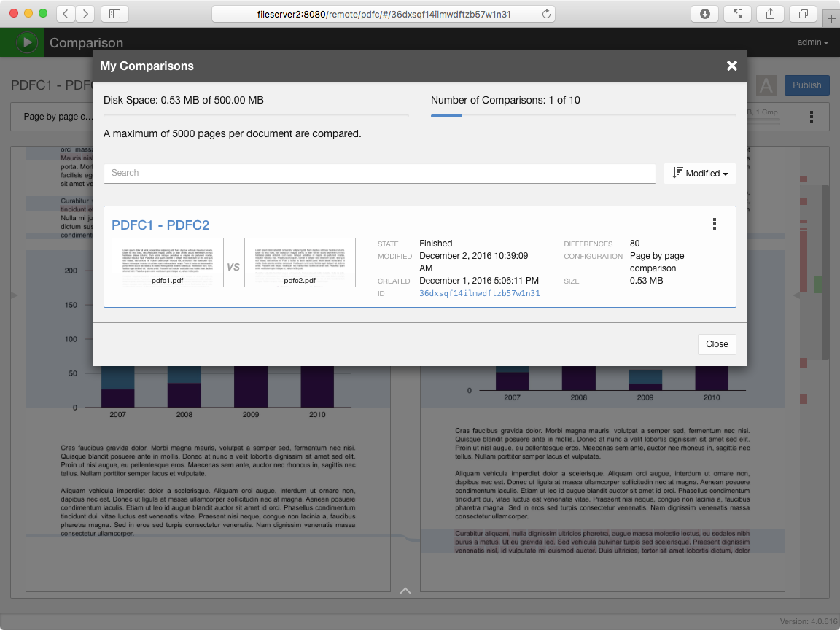The width and height of the screenshot is (840, 630).
Task: Click the Comparison header title
Action: [x=86, y=43]
